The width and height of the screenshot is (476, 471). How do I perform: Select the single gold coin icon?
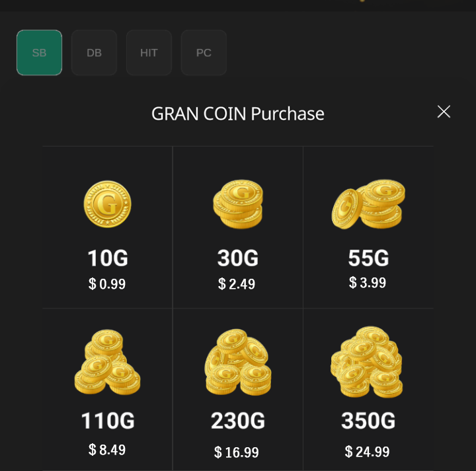108,204
